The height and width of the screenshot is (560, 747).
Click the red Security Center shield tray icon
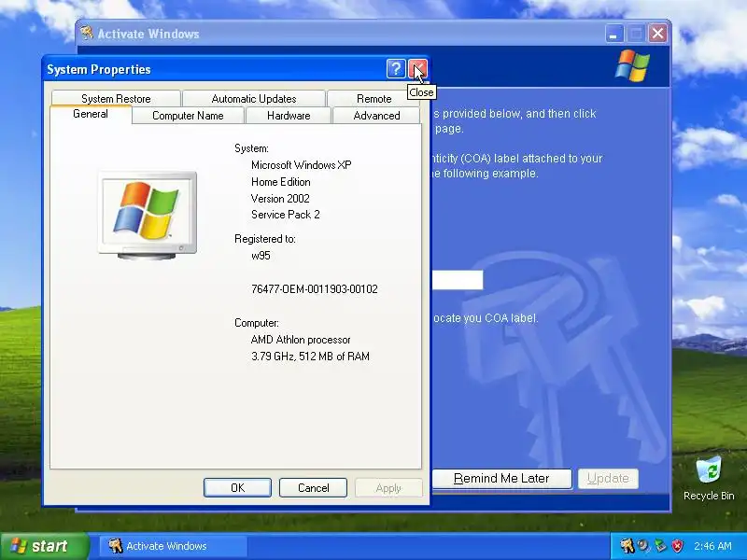[678, 546]
